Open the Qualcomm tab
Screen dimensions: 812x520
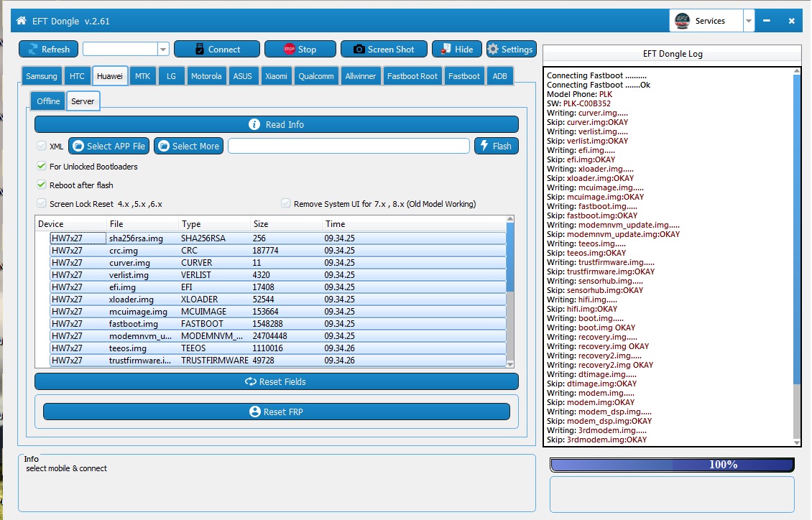(316, 76)
